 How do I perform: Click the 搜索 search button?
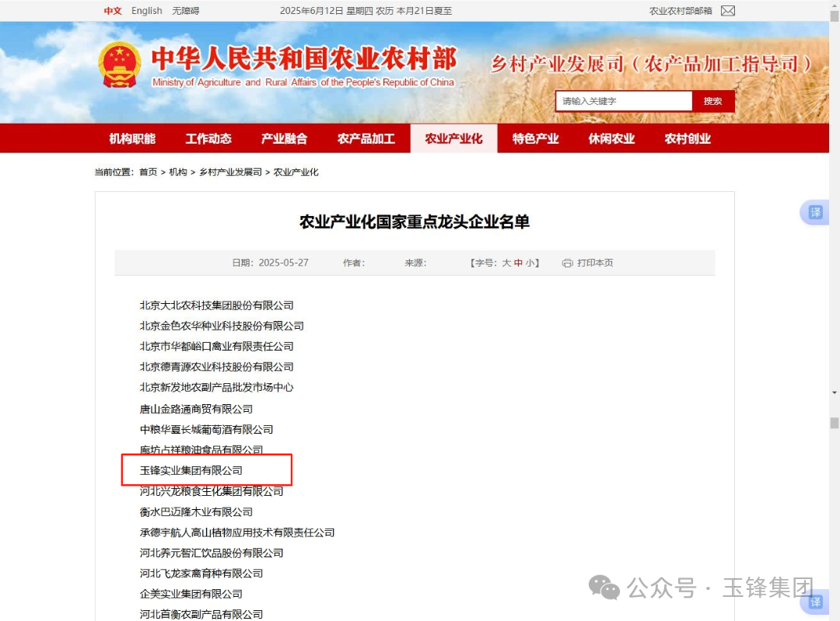coord(713,101)
